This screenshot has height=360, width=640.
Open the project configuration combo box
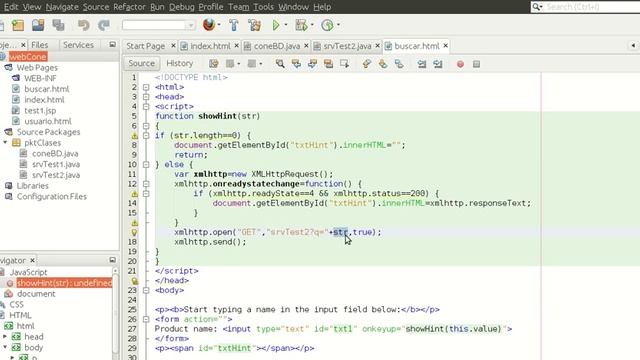pos(158,25)
